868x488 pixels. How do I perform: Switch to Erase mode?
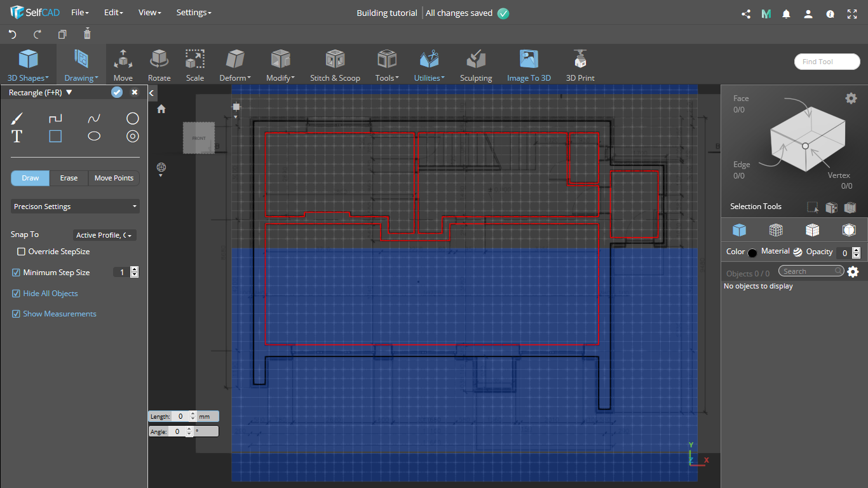click(x=69, y=178)
